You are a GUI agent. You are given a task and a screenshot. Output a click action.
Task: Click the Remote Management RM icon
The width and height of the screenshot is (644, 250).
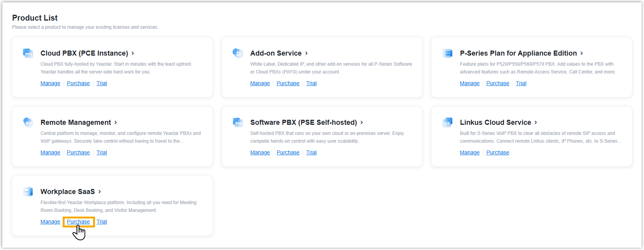coord(28,122)
